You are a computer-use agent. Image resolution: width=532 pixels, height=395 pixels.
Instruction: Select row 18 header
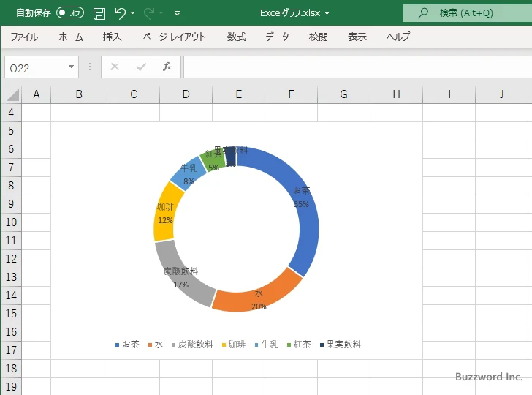(11, 369)
